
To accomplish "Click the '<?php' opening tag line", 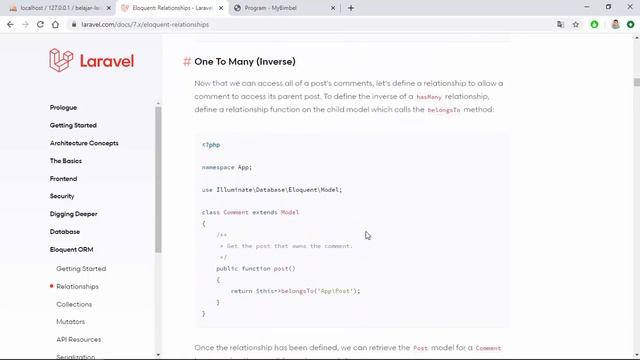I will click(x=211, y=145).
